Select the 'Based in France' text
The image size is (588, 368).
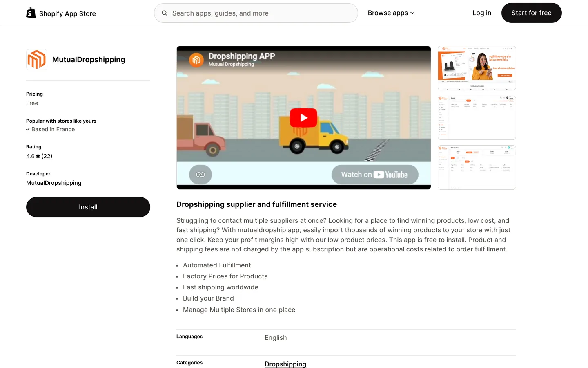53,129
